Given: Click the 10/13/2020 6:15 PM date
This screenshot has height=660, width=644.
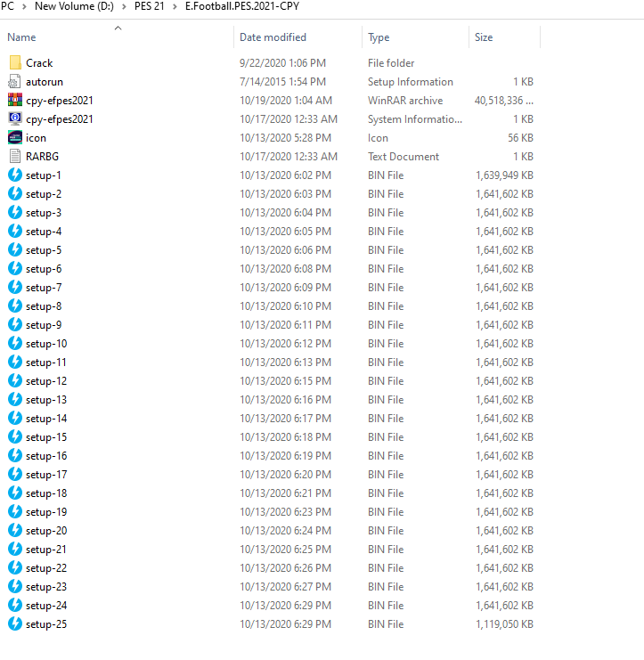Looking at the screenshot, I should coord(285,381).
